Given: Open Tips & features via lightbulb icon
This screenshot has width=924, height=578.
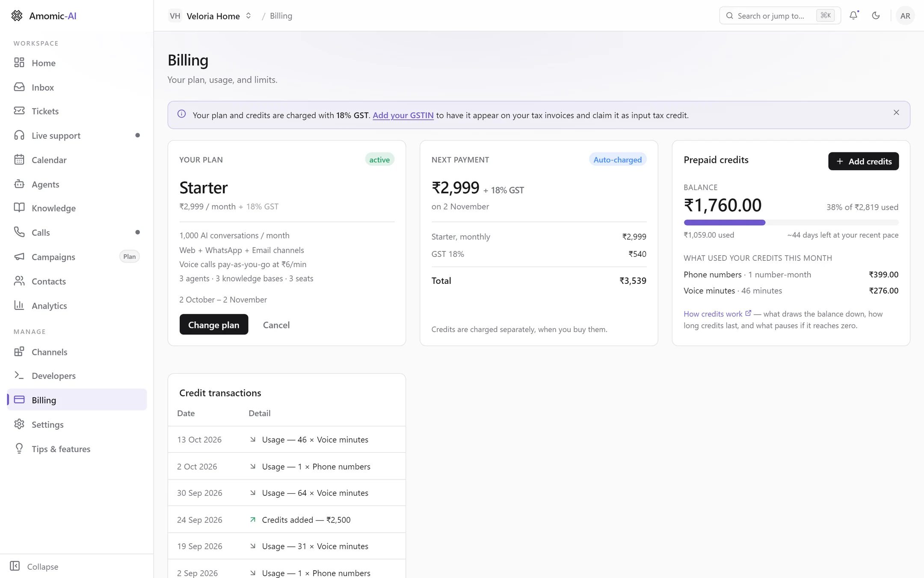Looking at the screenshot, I should tap(19, 448).
